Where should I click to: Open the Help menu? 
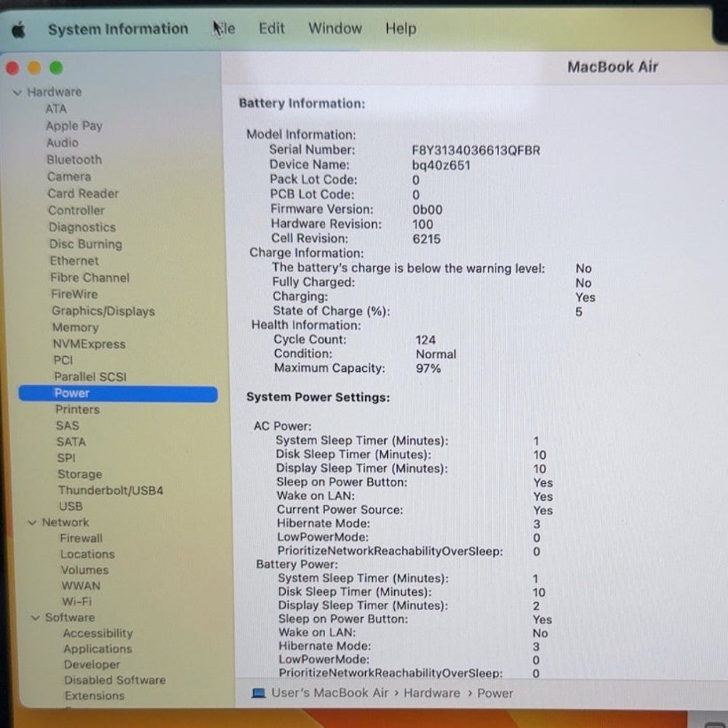pos(400,28)
